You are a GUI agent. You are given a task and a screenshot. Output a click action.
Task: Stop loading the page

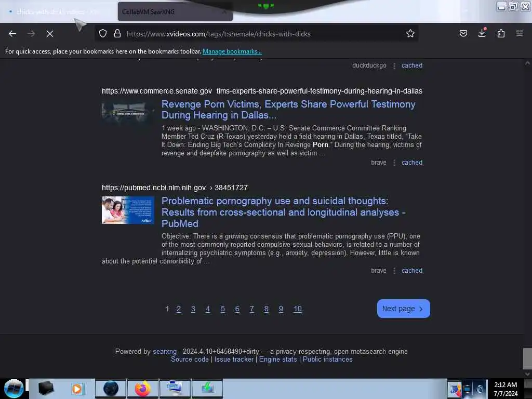coord(50,34)
